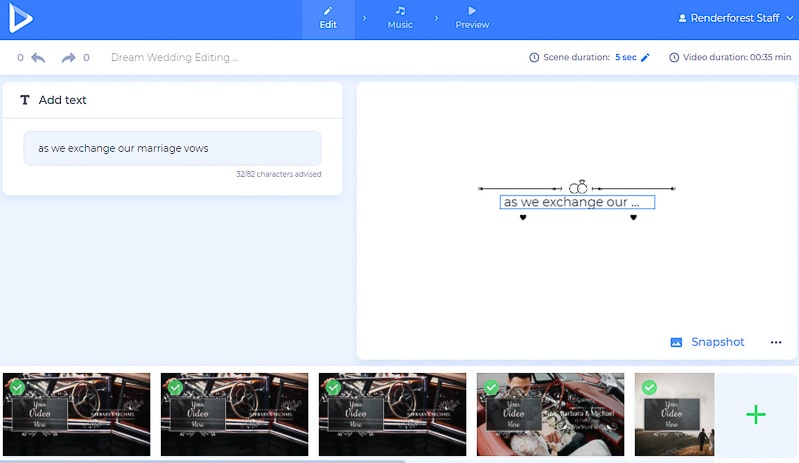Click green checkmark on the fifth scene
This screenshot has height=463, width=799.
pos(649,388)
